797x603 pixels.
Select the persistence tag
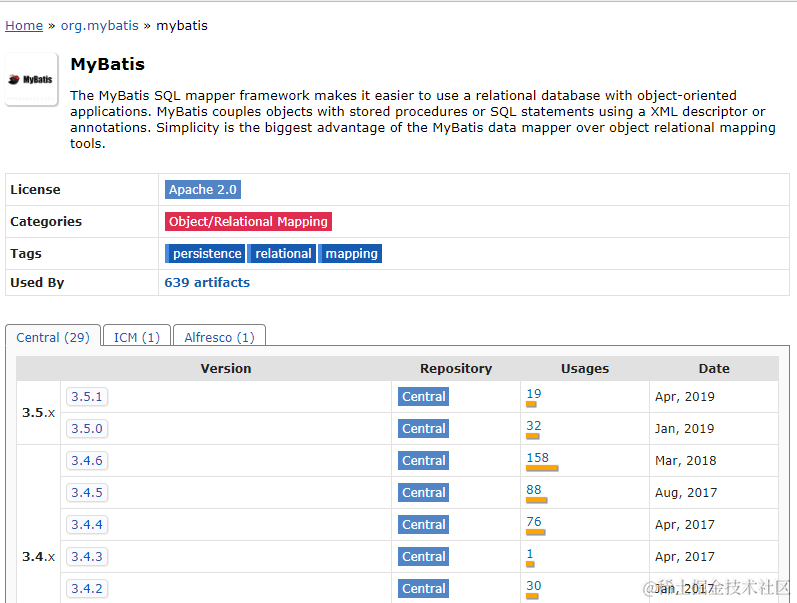point(205,254)
